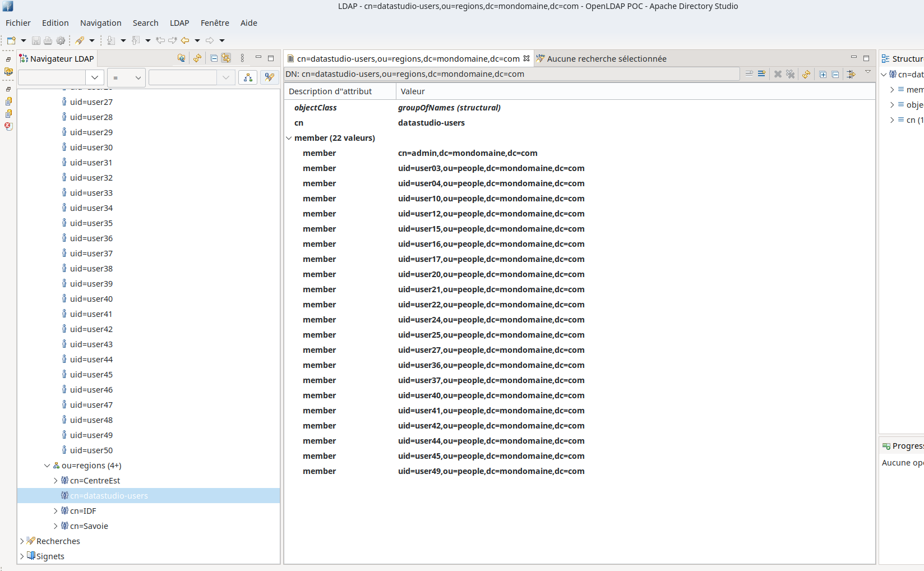Click the Up/Go to parent icon in LDAP Navigator

pos(181,58)
